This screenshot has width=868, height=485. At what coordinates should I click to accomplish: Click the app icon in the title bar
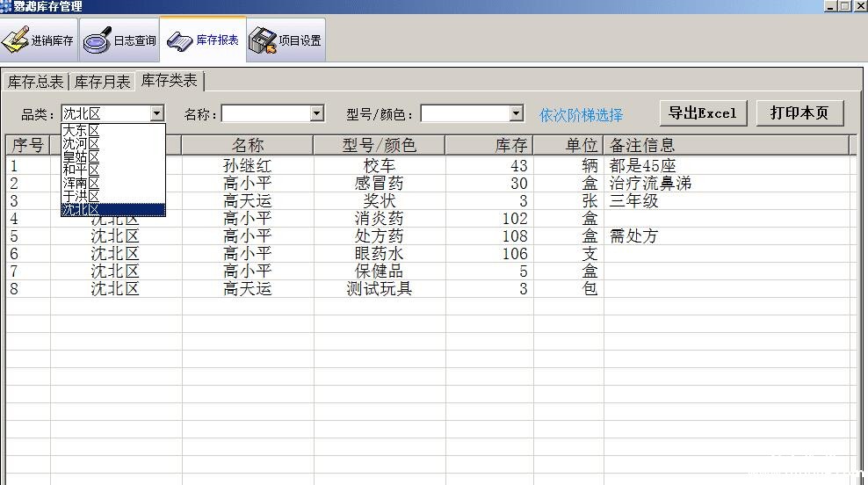coord(5,6)
